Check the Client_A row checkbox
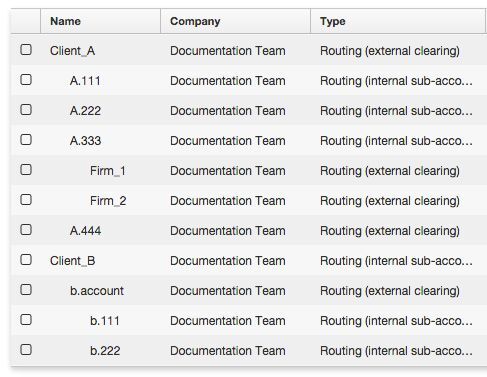 [26, 50]
